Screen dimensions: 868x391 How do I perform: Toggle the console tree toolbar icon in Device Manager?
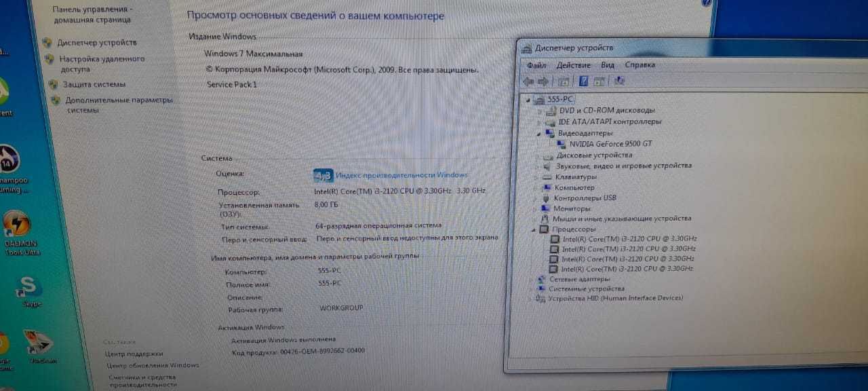pos(563,81)
